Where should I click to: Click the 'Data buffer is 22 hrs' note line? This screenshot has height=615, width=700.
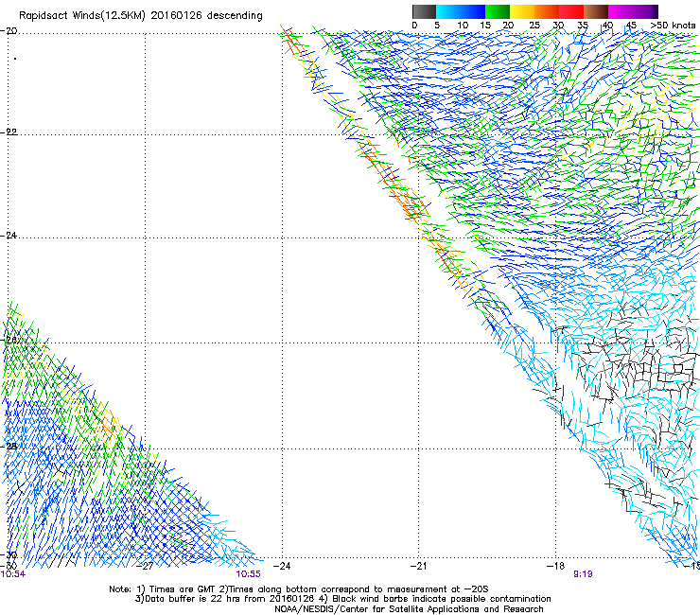tap(342, 599)
